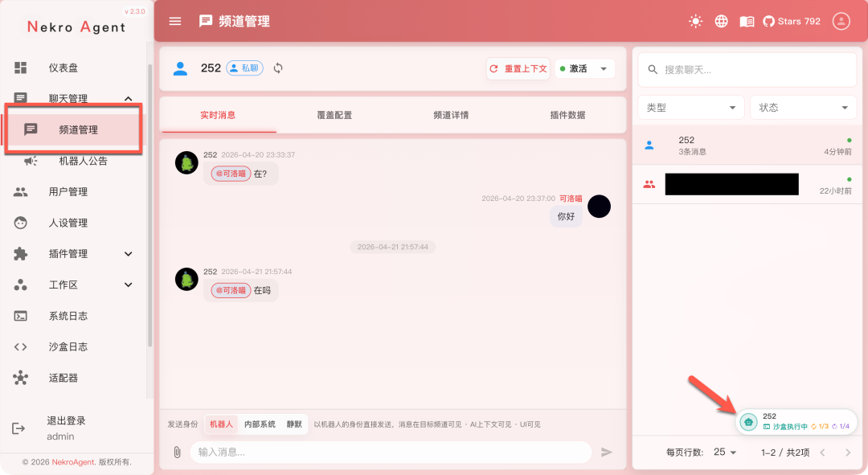Go to previous page arrow
The height and width of the screenshot is (475, 868).
823,452
